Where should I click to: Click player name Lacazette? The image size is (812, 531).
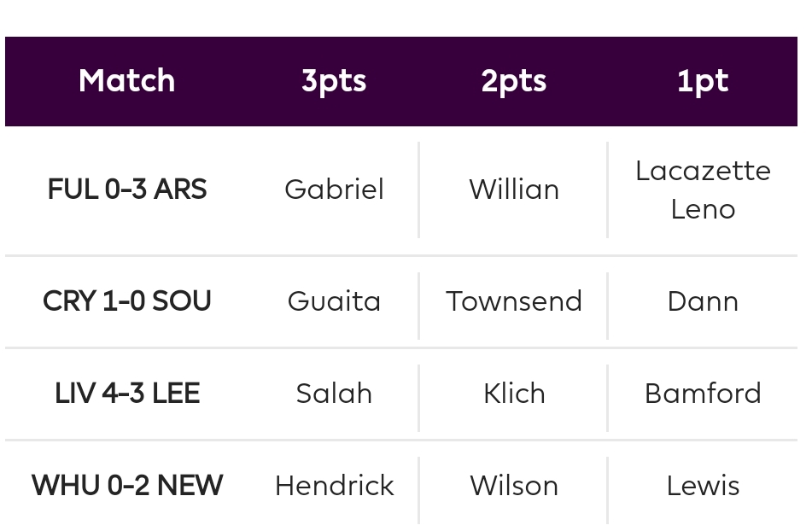pos(703,171)
